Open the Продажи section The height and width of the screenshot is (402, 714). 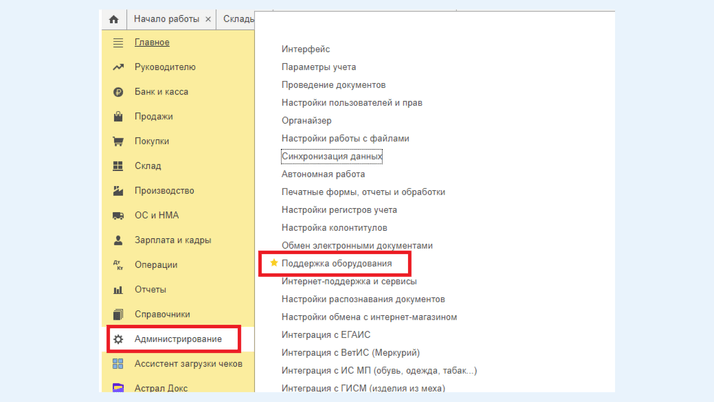coord(153,117)
